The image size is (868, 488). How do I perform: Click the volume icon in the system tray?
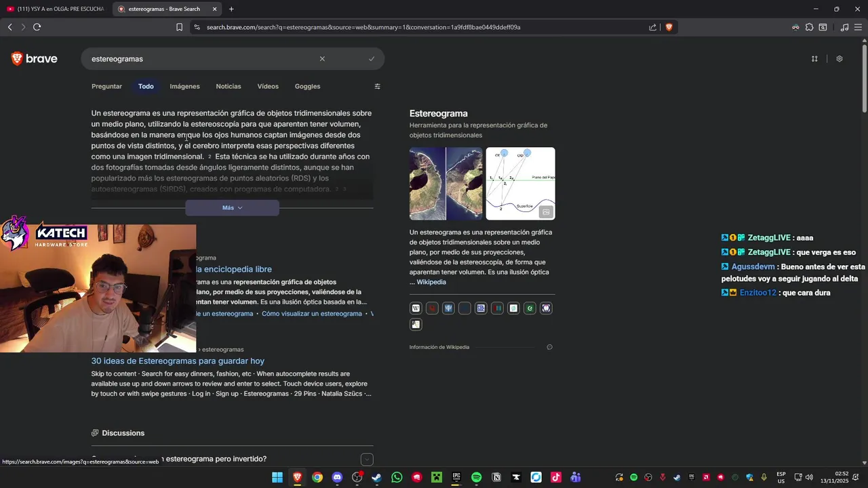[809, 477]
